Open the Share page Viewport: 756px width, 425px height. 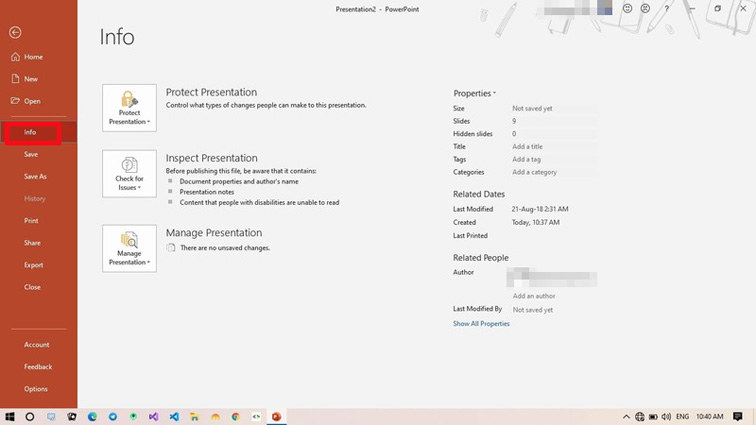(x=32, y=243)
